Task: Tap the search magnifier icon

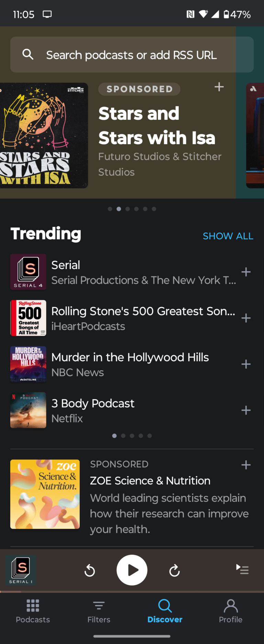Action: pos(28,55)
